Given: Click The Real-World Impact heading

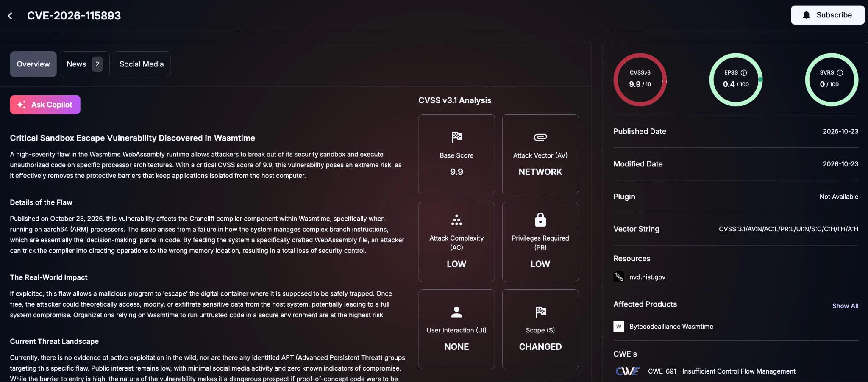Looking at the screenshot, I should tap(49, 277).
